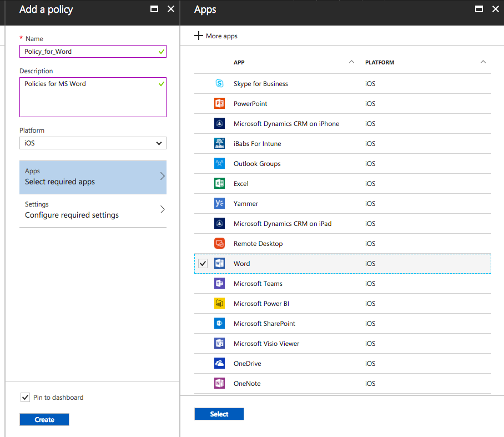Click the Microsoft Teams app icon
504x437 pixels.
tap(219, 284)
